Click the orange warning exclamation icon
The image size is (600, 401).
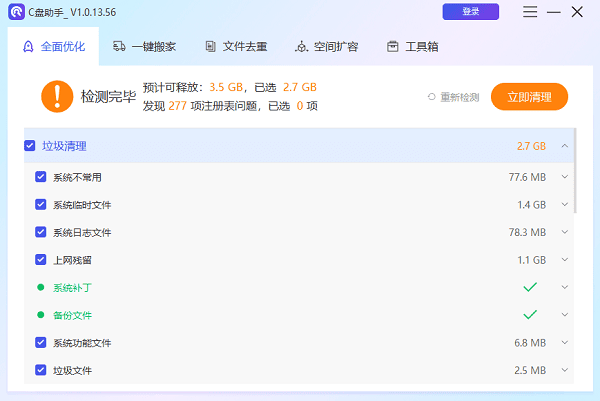point(57,96)
